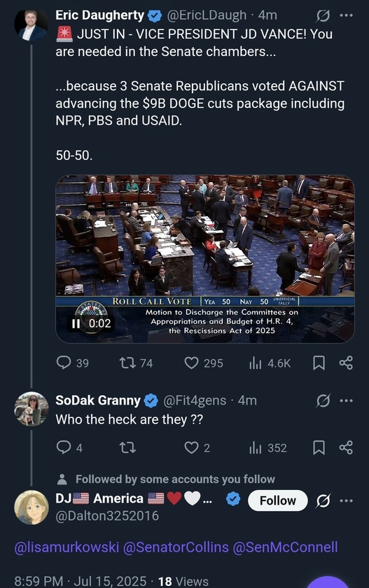The image size is (369, 588).
Task: Open @lisamurkowski mention link
Action: click(x=67, y=547)
